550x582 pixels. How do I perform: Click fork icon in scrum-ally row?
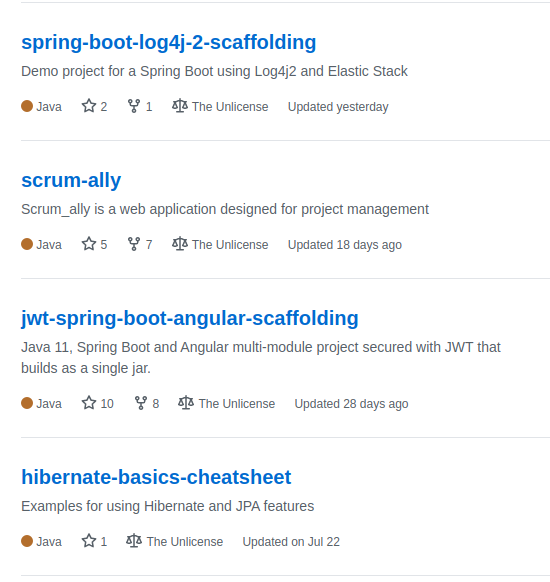pos(134,244)
